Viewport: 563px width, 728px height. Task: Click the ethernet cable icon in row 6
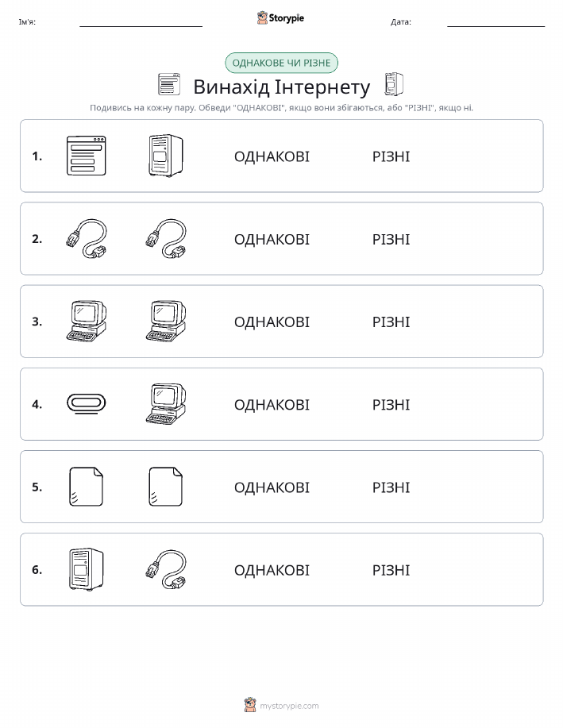(166, 569)
